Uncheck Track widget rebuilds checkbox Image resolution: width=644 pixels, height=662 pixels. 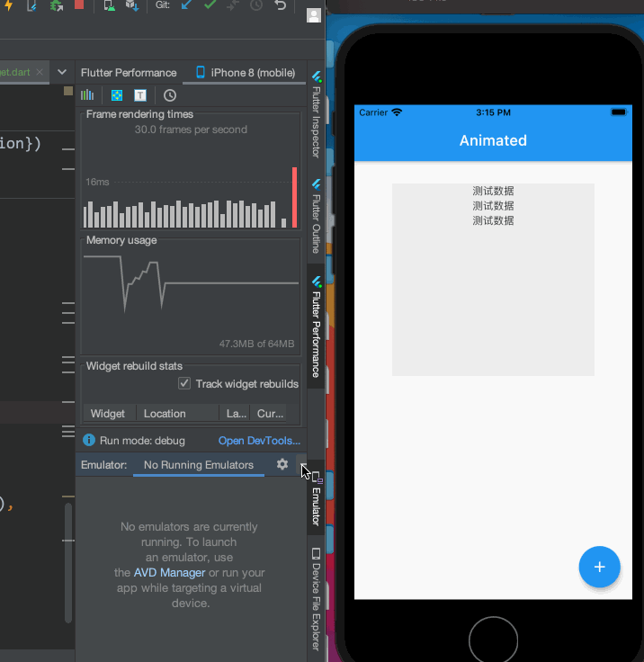(184, 383)
